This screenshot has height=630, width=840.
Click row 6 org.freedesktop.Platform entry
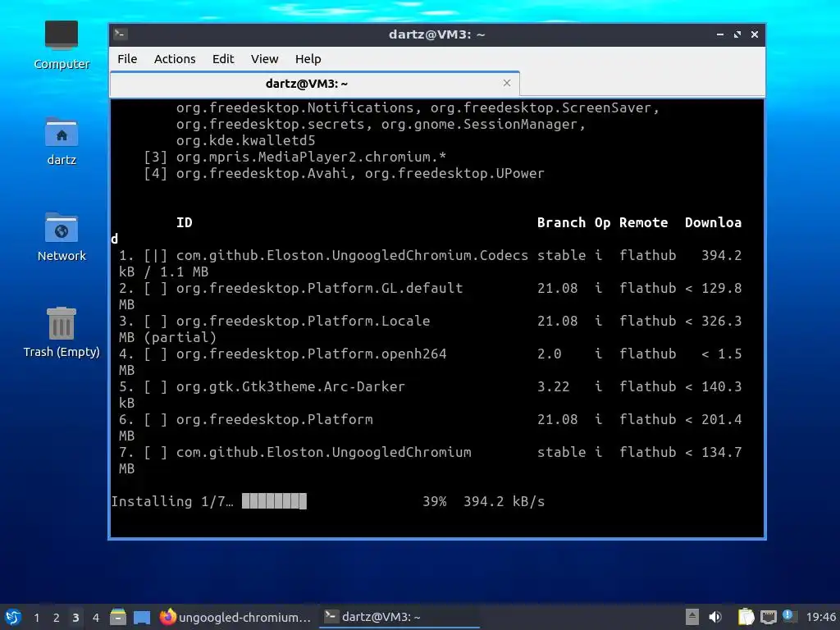(x=274, y=419)
